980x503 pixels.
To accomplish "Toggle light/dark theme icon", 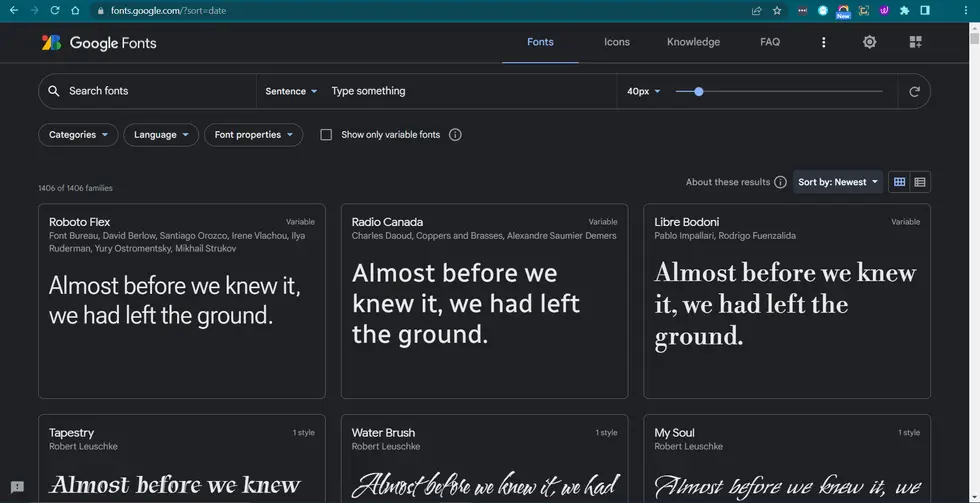I will pyautogui.click(x=869, y=42).
